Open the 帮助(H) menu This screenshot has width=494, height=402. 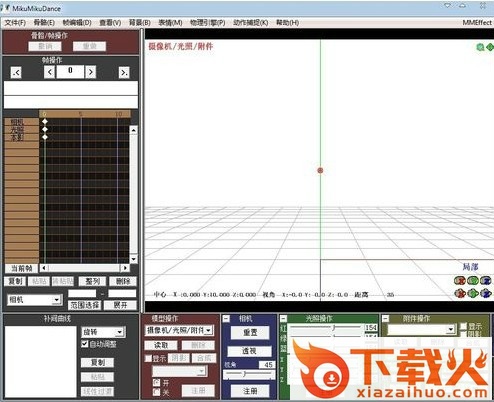[x=287, y=23]
